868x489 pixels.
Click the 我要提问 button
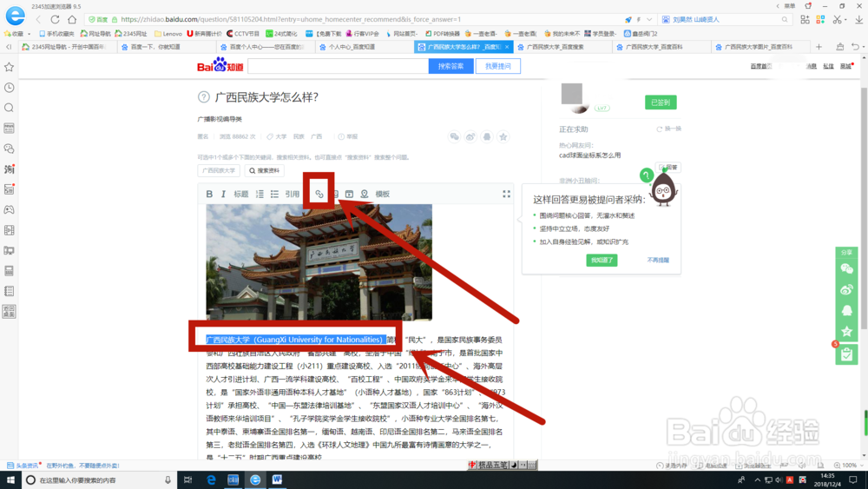coord(497,66)
